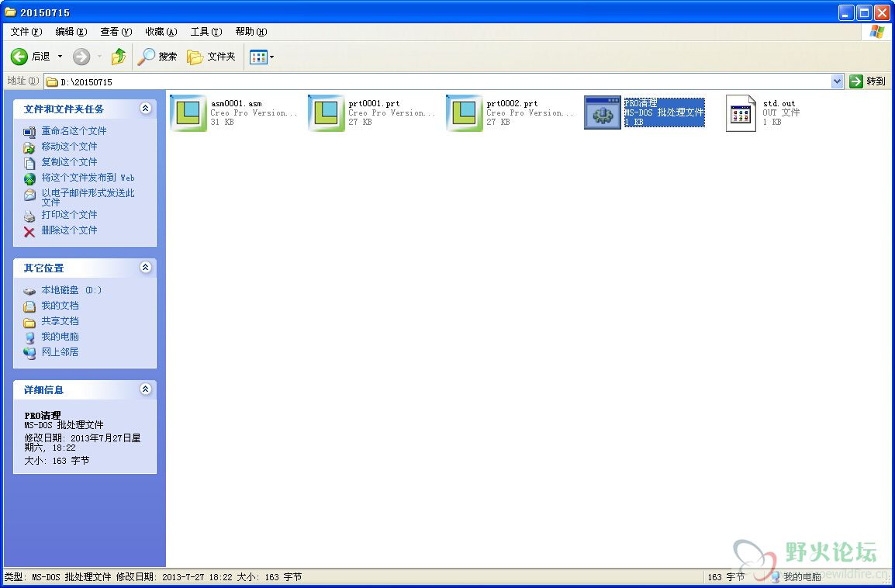Screen dimensions: 895x588
Task: Open 本地磁盘 (D:) link
Action: coord(71,290)
